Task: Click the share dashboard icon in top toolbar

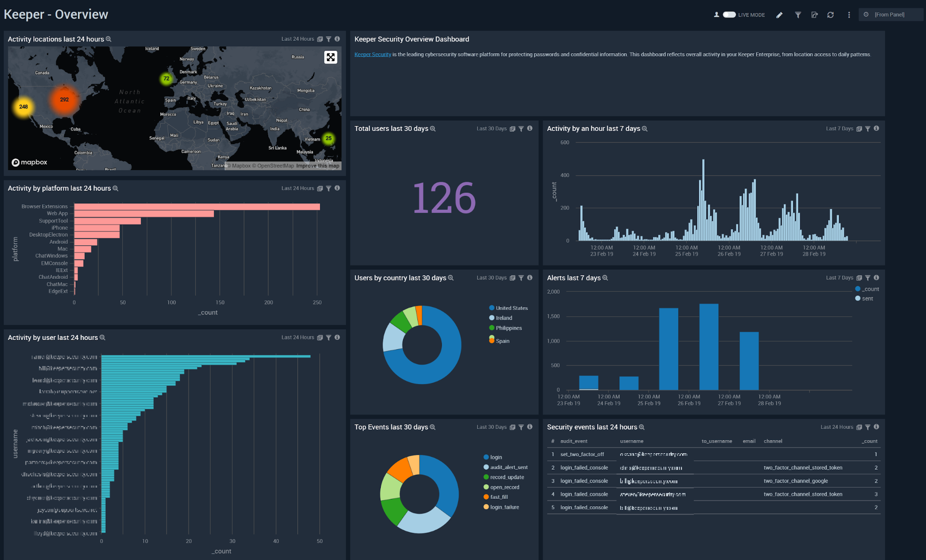Action: 814,15
